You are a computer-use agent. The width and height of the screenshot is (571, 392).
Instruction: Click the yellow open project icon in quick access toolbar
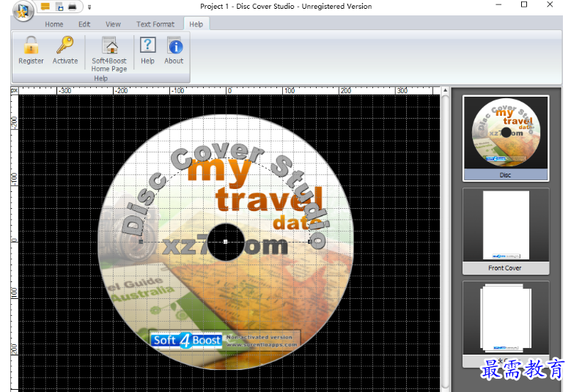click(45, 7)
